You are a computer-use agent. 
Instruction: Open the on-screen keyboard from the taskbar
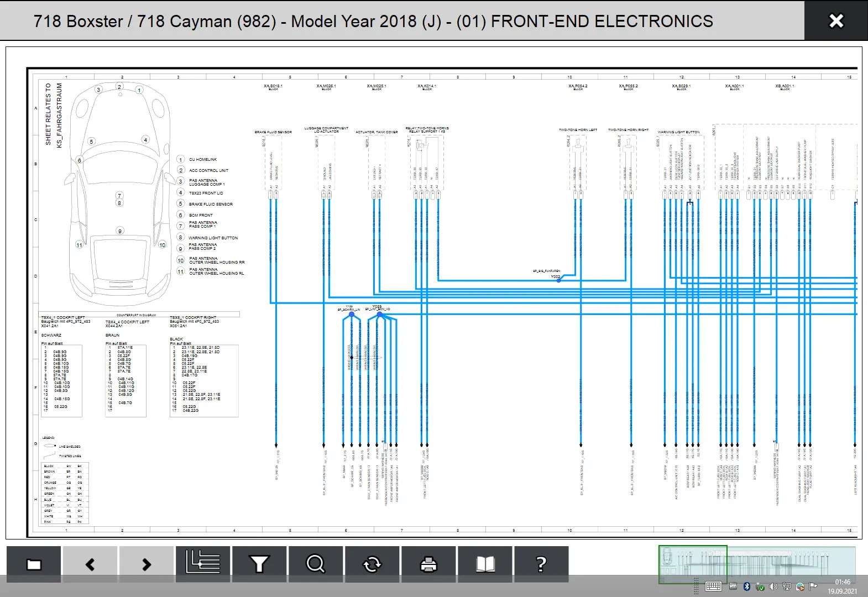[713, 586]
